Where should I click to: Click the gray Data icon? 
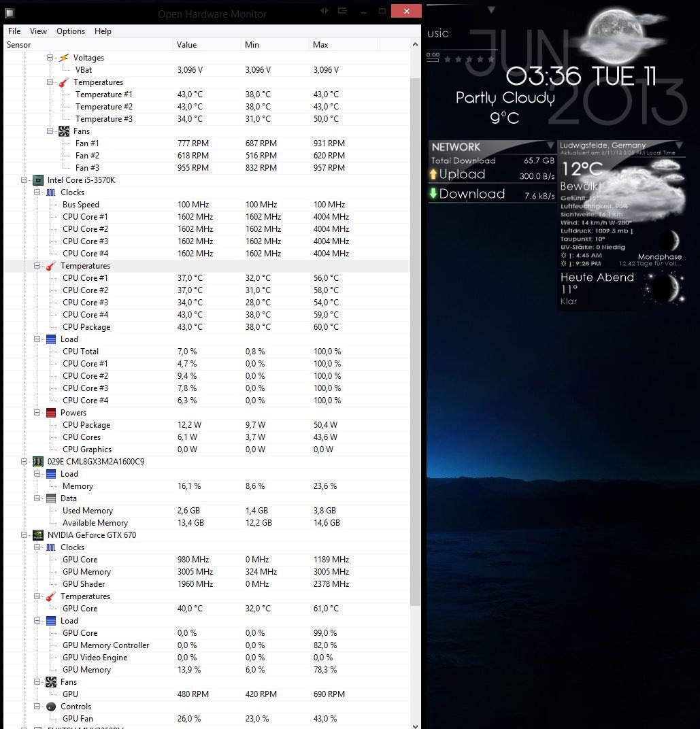51,498
